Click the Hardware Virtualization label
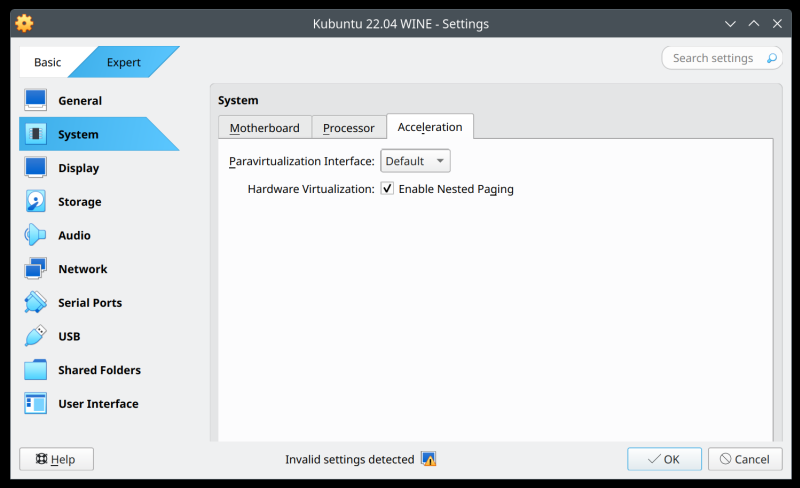This screenshot has width=800, height=488. (311, 189)
